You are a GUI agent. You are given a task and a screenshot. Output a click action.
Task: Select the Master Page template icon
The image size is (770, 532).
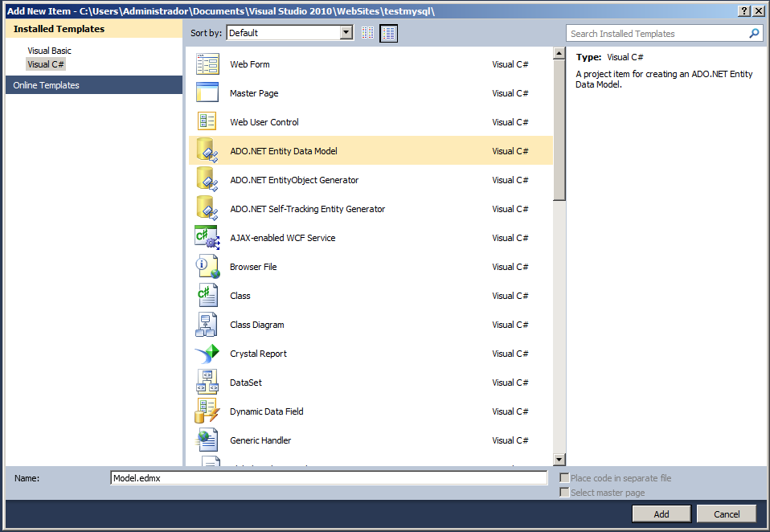206,92
